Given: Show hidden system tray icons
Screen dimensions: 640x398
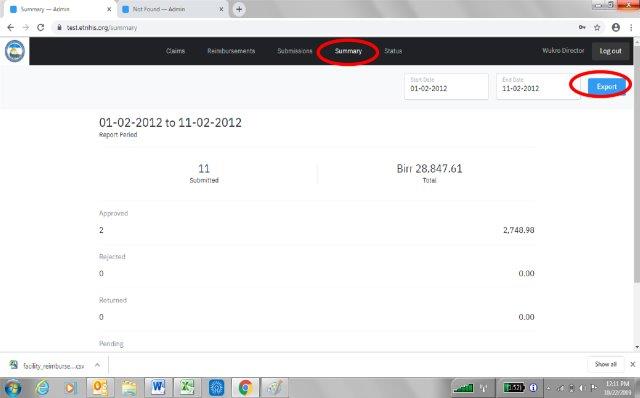Looking at the screenshot, I should 548,388.
